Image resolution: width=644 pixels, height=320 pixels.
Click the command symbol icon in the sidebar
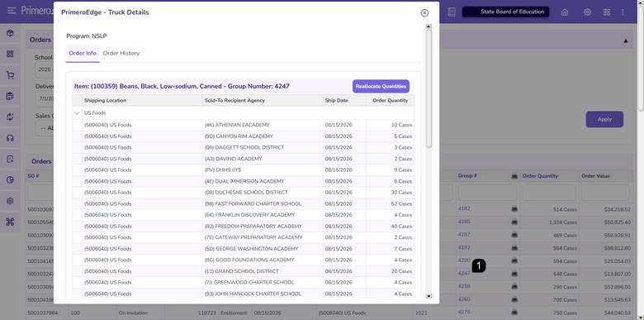[x=10, y=222]
